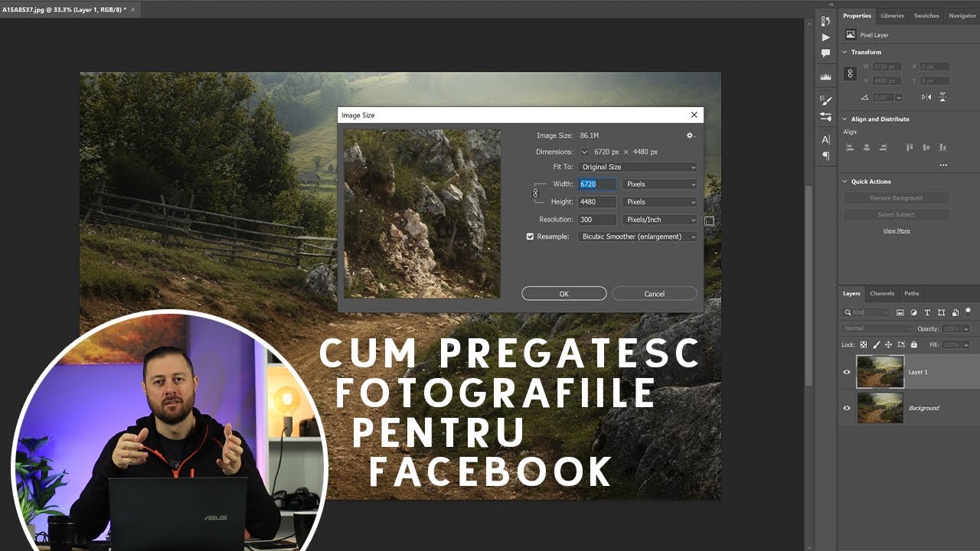The width and height of the screenshot is (980, 551).
Task: Hide the Background layer eye icon
Action: 847,408
